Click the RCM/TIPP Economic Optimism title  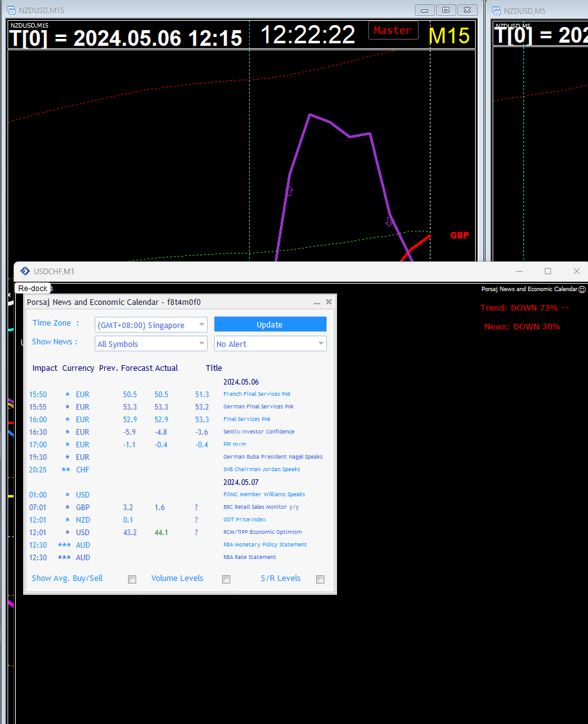pyautogui.click(x=263, y=532)
